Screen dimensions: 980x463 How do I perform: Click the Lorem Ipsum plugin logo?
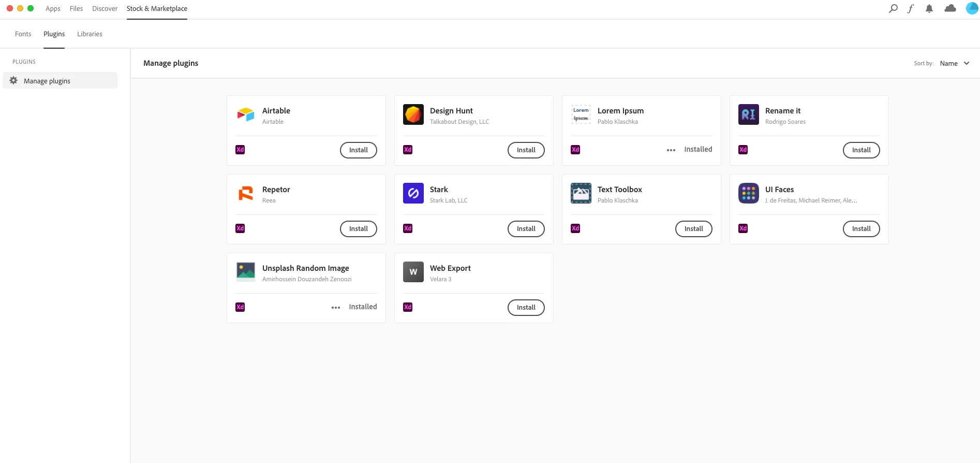tap(581, 114)
